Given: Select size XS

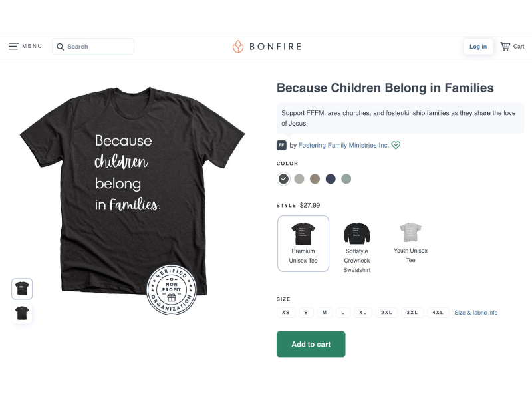Looking at the screenshot, I should point(286,313).
